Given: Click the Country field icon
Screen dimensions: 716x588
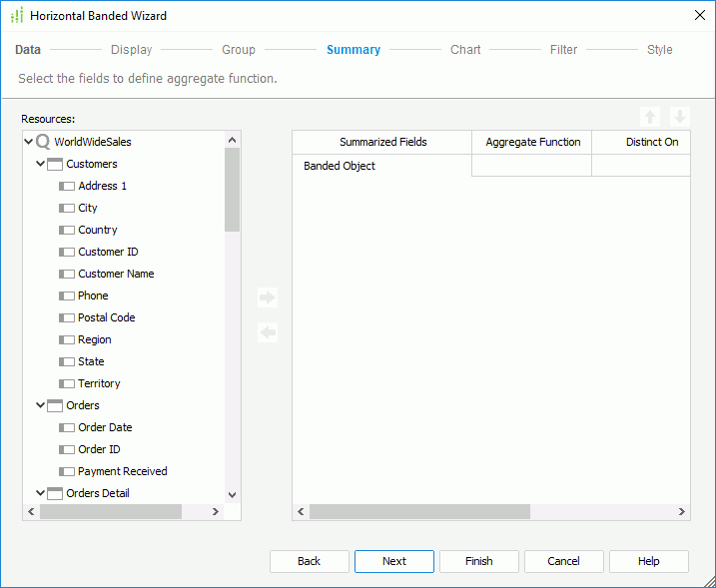Looking at the screenshot, I should point(67,230).
